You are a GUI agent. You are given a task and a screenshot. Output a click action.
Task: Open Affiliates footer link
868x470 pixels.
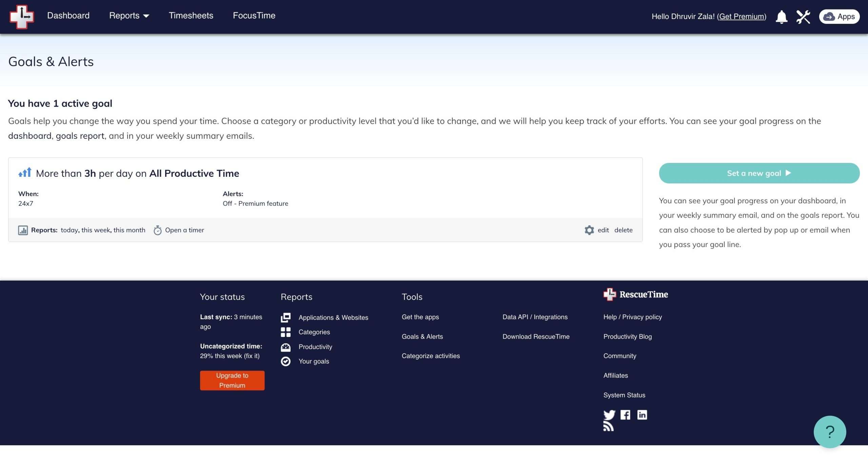pos(615,376)
